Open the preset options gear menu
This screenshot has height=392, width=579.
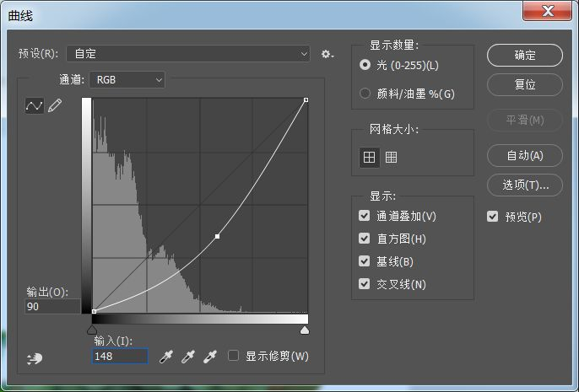click(327, 54)
